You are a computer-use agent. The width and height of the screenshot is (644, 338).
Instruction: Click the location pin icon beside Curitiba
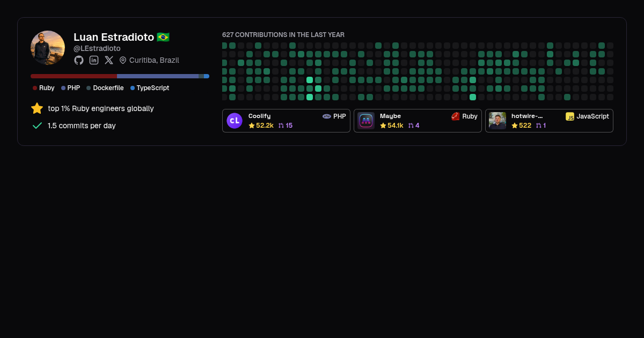(123, 60)
